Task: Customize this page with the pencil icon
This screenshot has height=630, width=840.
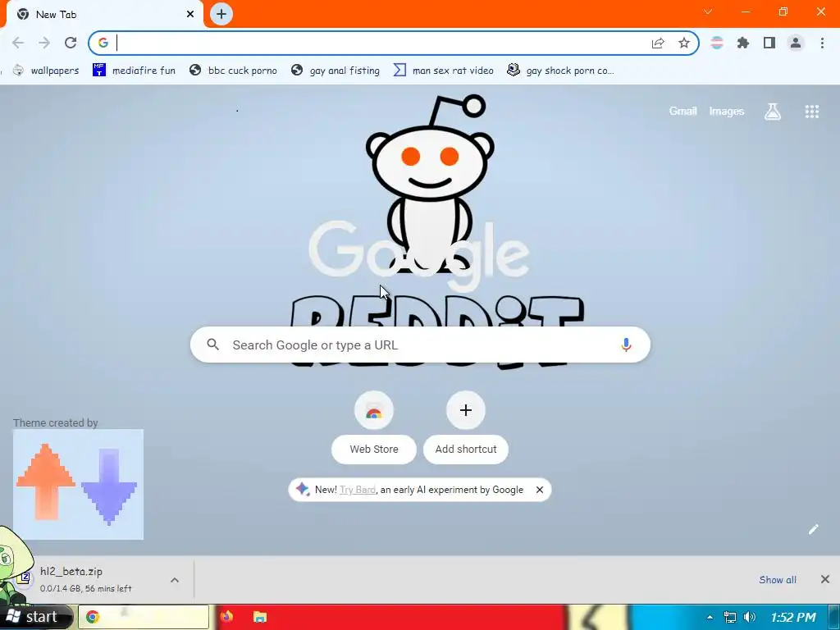Action: [813, 529]
